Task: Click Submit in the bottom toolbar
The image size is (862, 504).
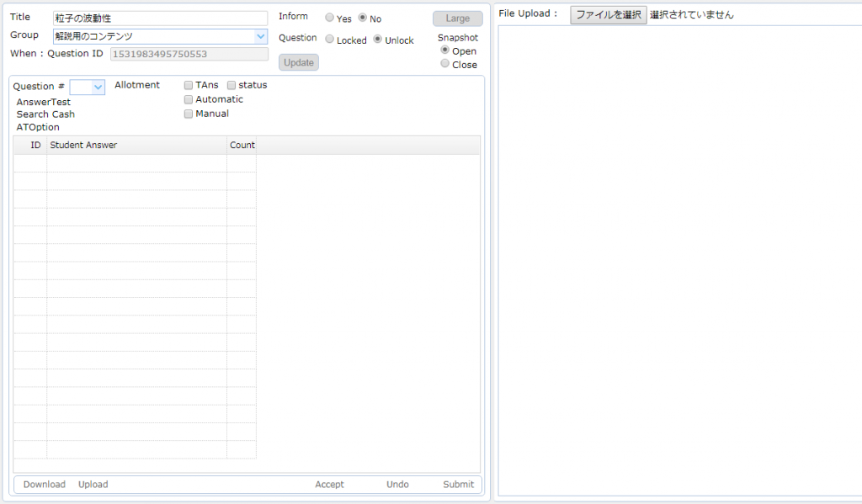Action: 458,485
